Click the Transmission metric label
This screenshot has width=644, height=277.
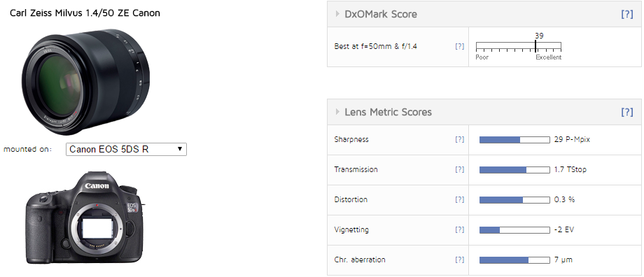(x=356, y=169)
